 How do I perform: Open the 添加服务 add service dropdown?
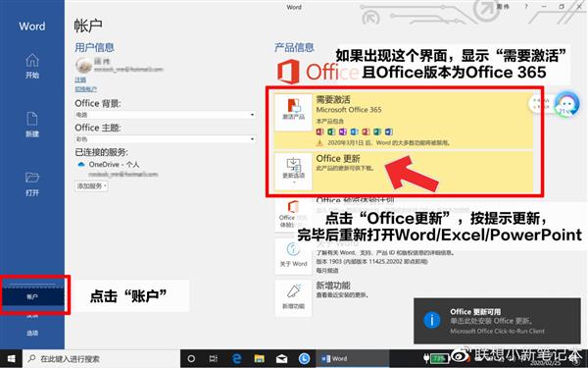91,185
